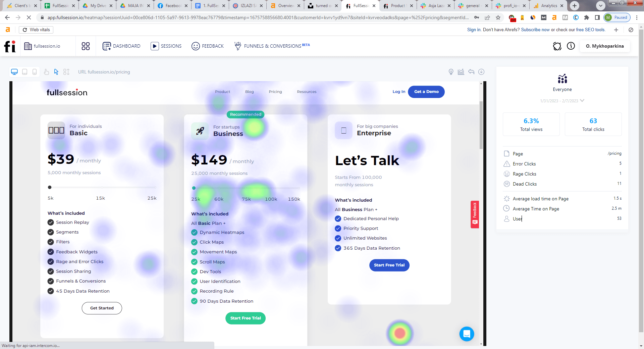This screenshot has width=644, height=349.
Task: Click the share page icon in address bar
Action: click(487, 17)
